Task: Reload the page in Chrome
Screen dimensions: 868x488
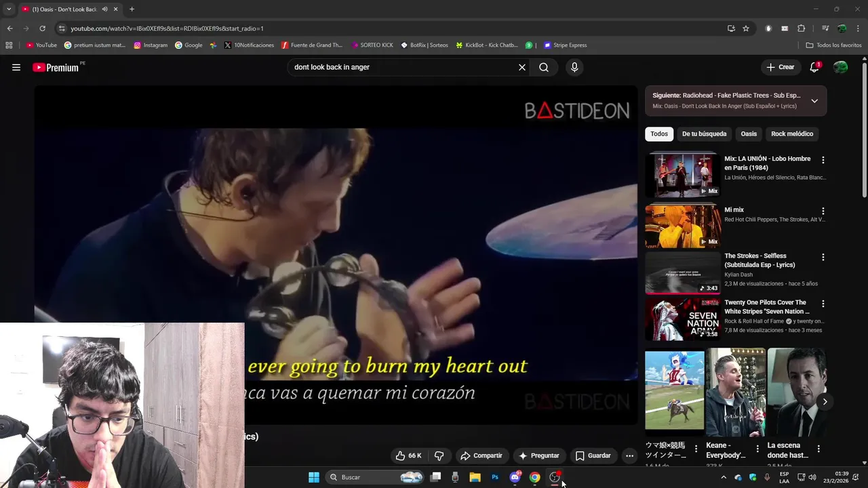Action: (x=42, y=28)
